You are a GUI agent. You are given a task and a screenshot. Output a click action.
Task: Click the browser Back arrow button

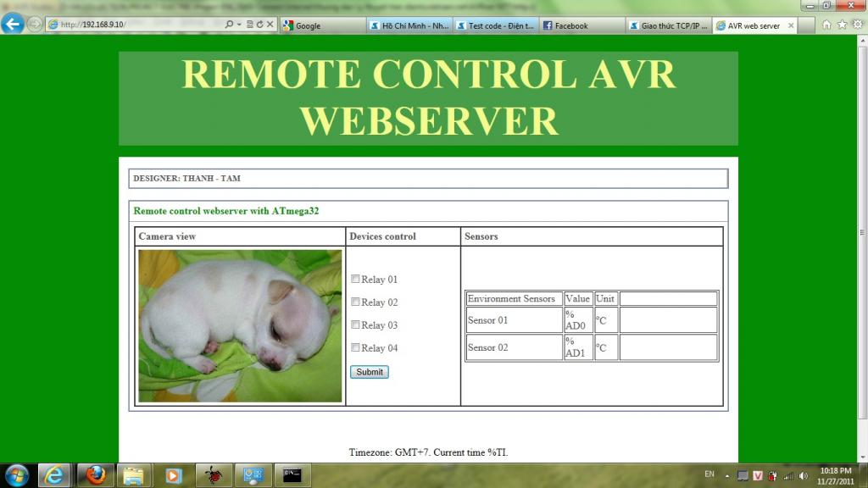point(12,24)
